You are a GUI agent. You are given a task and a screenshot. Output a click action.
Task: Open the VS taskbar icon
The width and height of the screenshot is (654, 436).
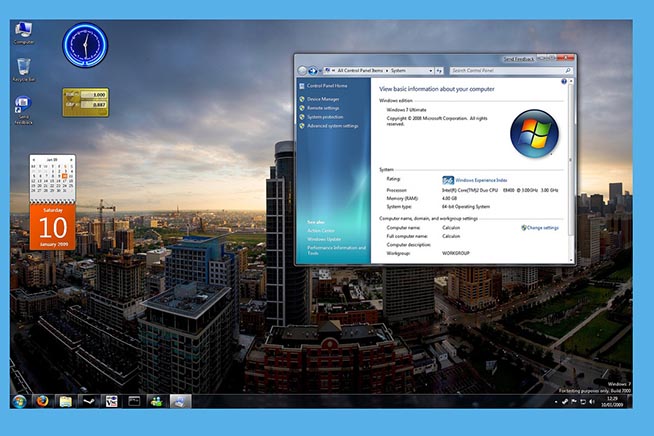tap(111, 402)
